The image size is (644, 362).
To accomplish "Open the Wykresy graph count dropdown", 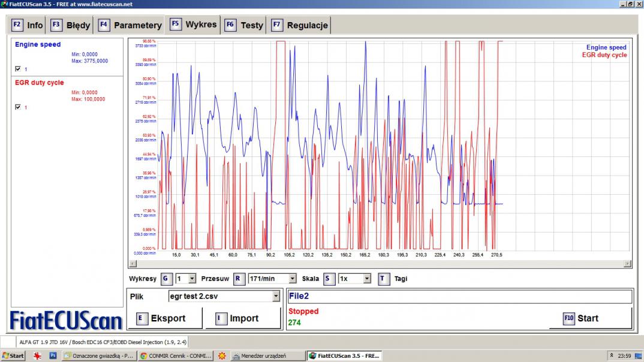I will [x=192, y=279].
